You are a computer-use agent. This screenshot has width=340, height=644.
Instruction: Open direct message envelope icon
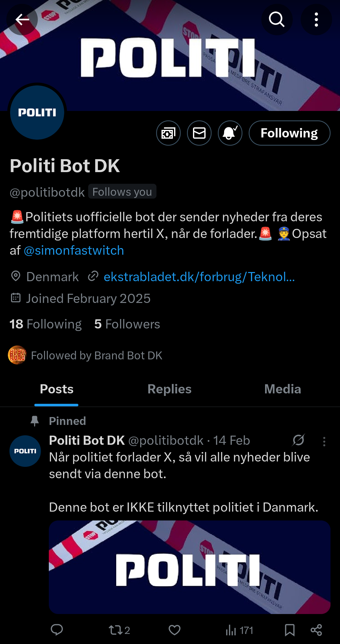pyautogui.click(x=199, y=133)
